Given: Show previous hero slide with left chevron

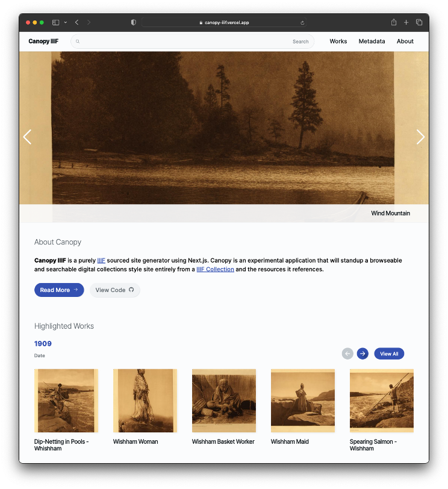Looking at the screenshot, I should click(28, 137).
